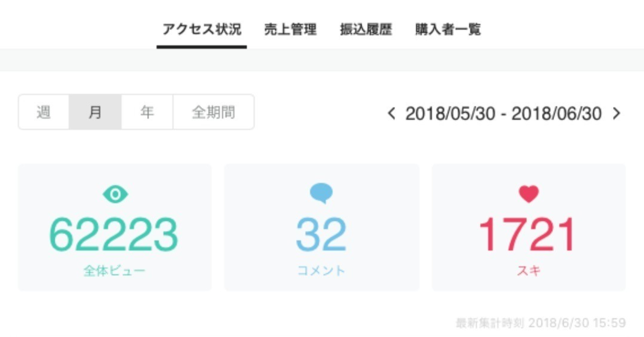
Task: Click the green eye views icon
Action: (x=115, y=194)
